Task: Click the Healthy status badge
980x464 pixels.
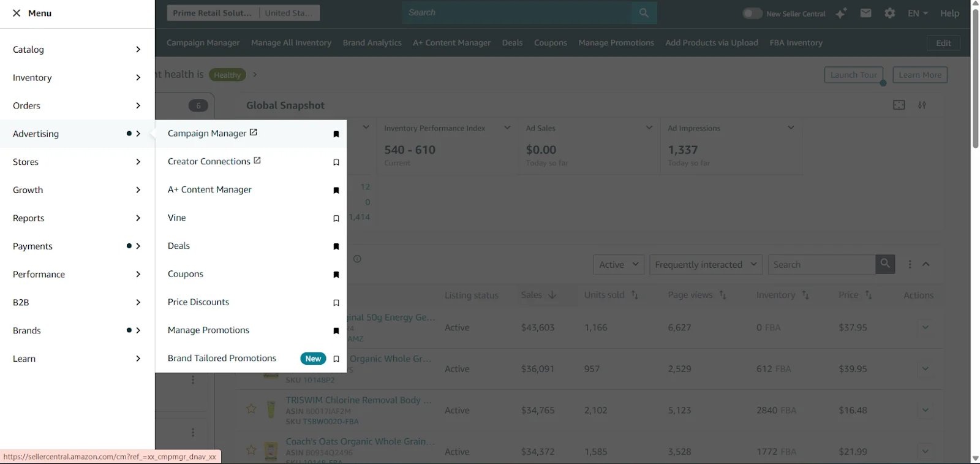Action: [x=227, y=75]
